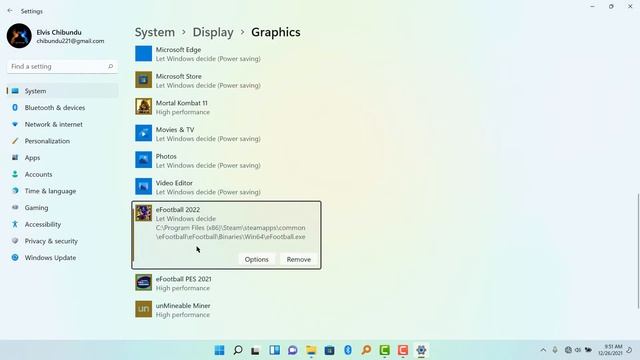Open the red C app on the taskbar
Viewport: 640px width, 360px height.
pos(403,350)
